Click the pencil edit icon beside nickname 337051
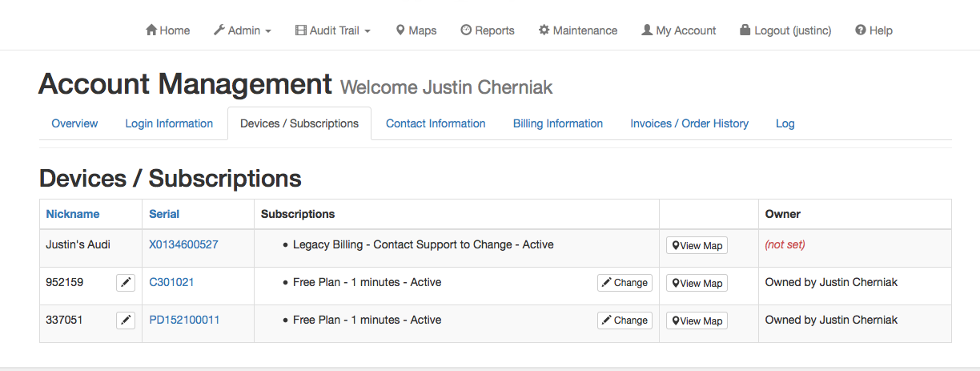 [x=126, y=321]
